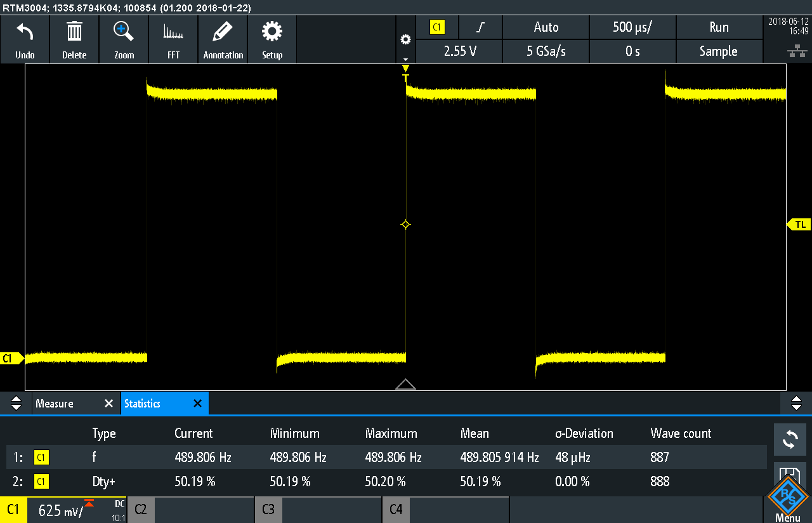Viewport: 812px width, 523px height.
Task: Click the Undo arrow icon
Action: [25, 32]
